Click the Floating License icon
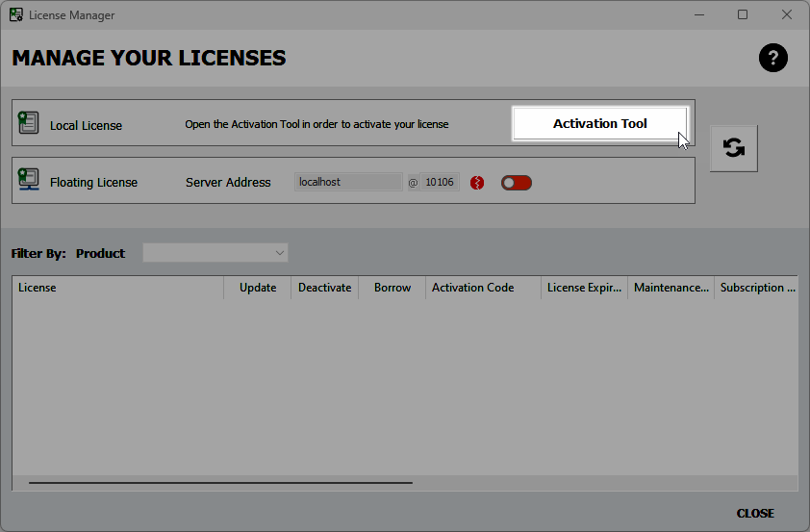The width and height of the screenshot is (810, 532). click(x=29, y=181)
